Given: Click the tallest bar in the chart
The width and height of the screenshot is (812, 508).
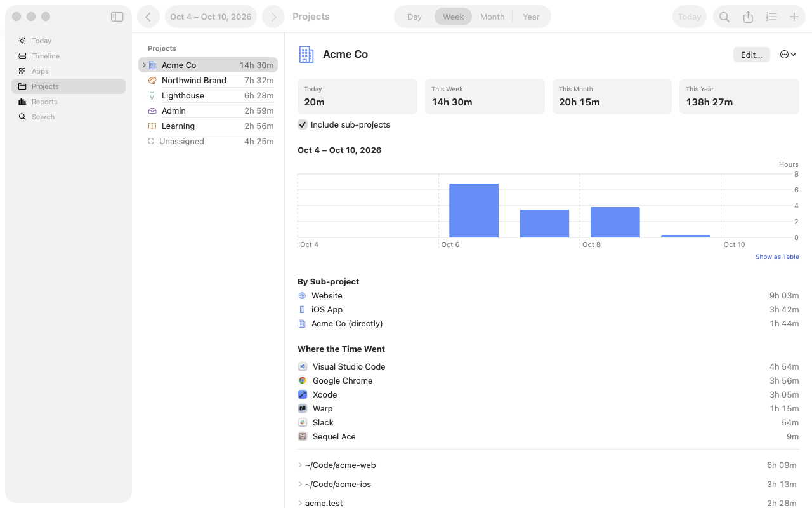Looking at the screenshot, I should [474, 210].
